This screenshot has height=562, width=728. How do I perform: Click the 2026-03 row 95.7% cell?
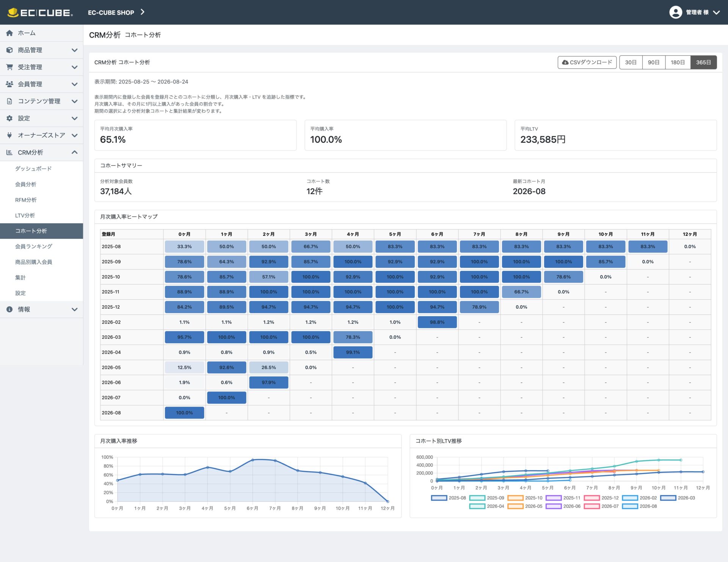pyautogui.click(x=185, y=337)
